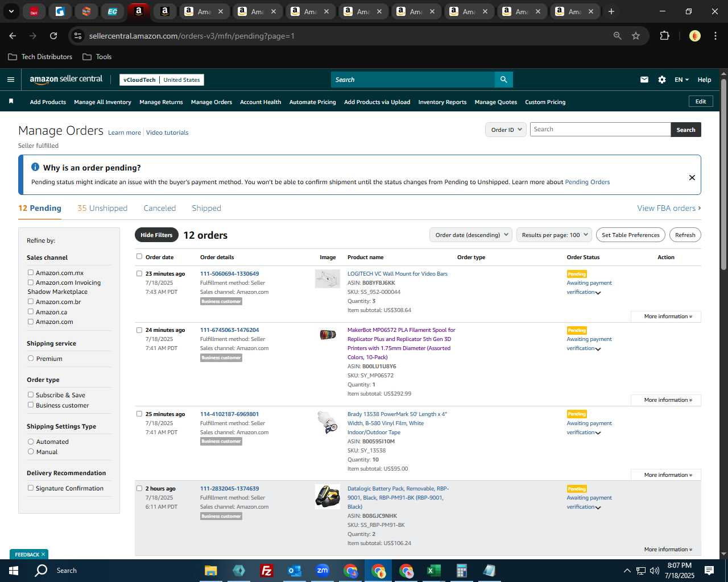Image resolution: width=728 pixels, height=582 pixels.
Task: Open the mail messages icon
Action: pos(644,80)
